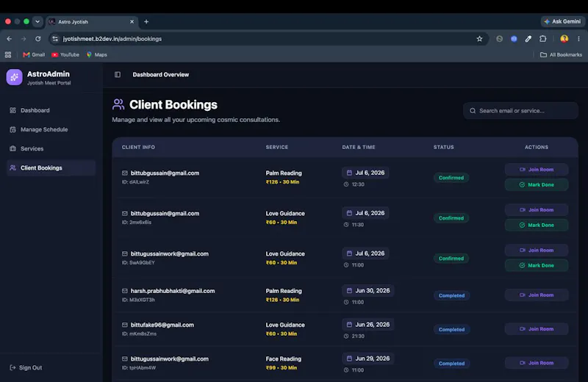
Task: Open the All Bookmarks folder
Action: [x=561, y=55]
